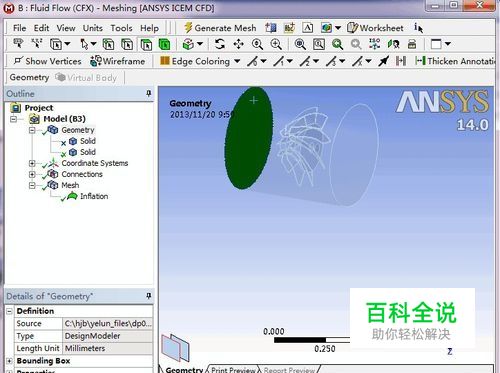Viewport: 500px width, 373px height.
Task: Click the Set isometric view icon
Action: coord(375,44)
